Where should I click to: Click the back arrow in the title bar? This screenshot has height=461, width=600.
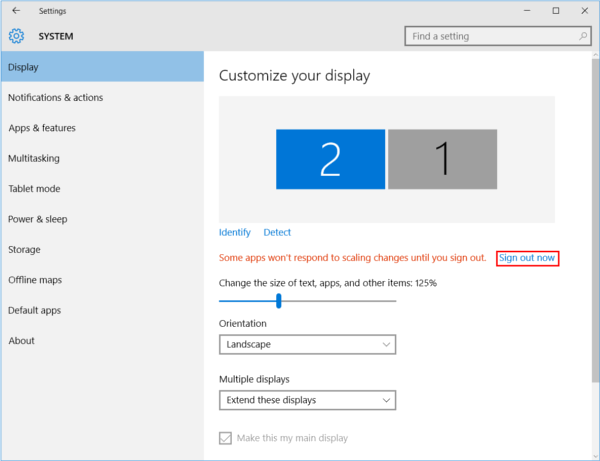point(16,11)
